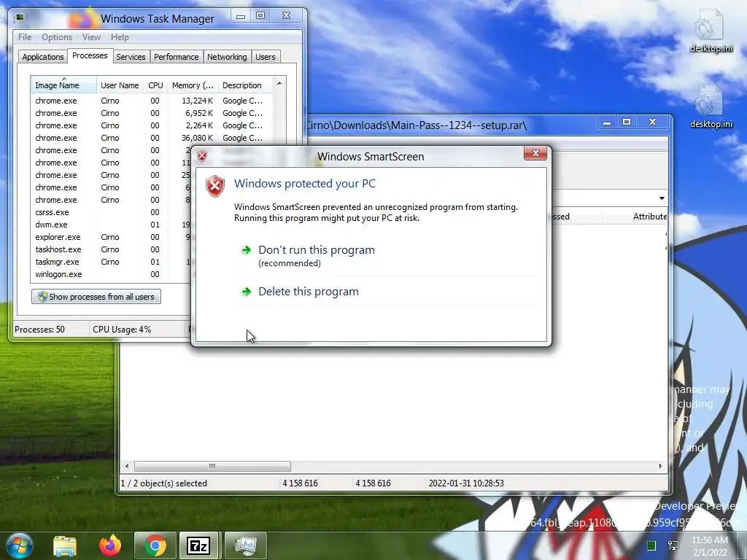
Task: Click 7-Zip scrollbar right arrow
Action: coord(660,466)
